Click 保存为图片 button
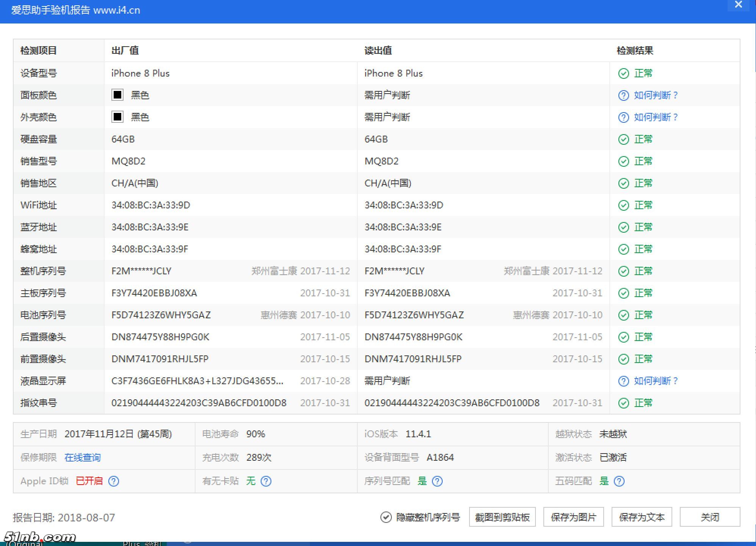 tap(573, 517)
